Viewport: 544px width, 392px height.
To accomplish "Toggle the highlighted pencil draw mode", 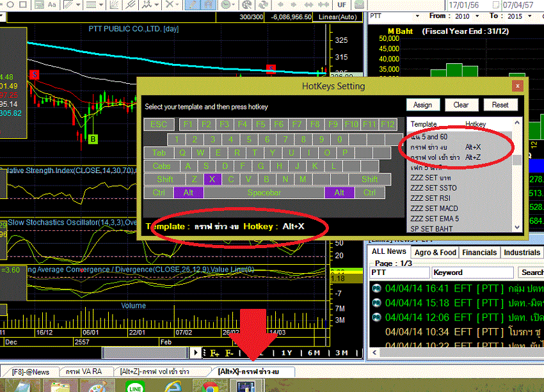I will point(192,4).
